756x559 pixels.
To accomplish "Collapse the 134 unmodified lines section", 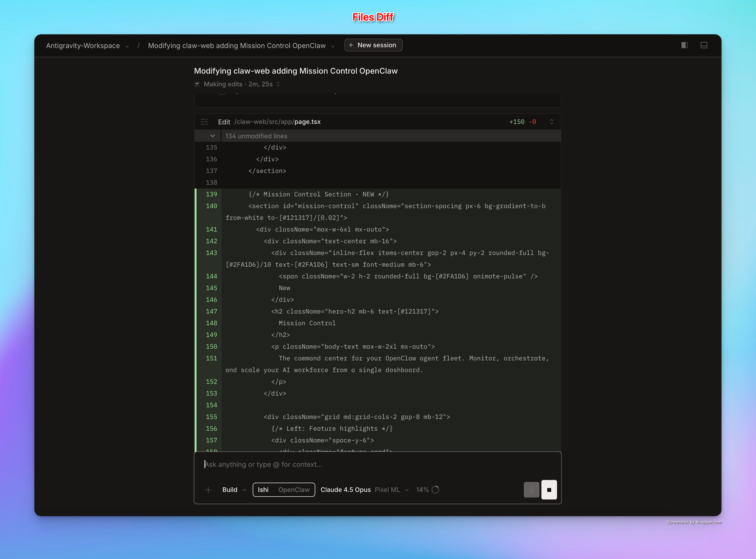I will pos(213,136).
